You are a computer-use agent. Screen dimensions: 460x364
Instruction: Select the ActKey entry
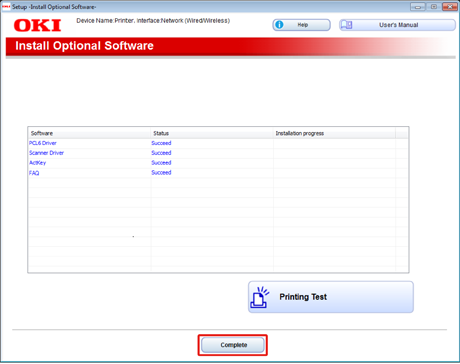click(x=38, y=163)
